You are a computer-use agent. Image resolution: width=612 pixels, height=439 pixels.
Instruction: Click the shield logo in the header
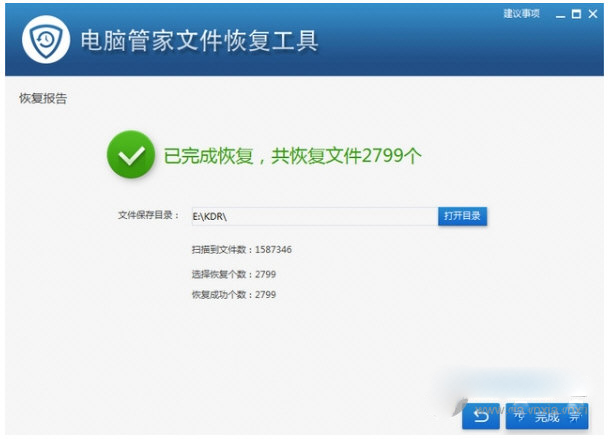click(45, 41)
